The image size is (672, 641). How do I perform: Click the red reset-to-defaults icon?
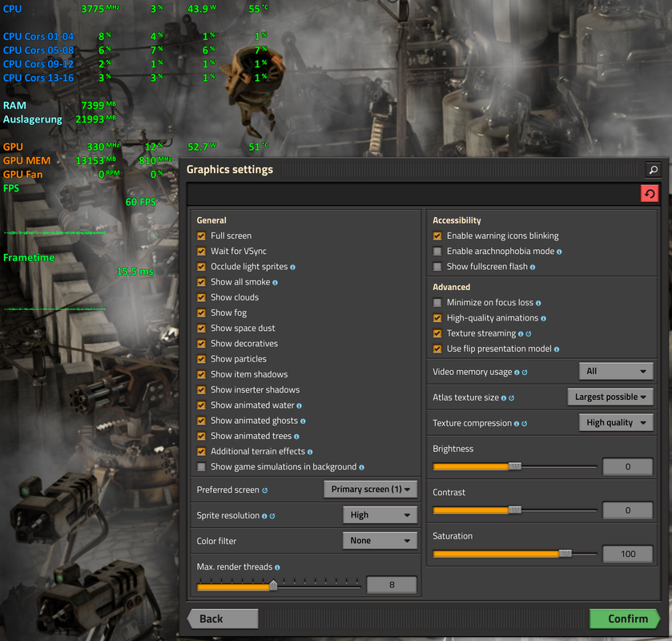pyautogui.click(x=650, y=193)
